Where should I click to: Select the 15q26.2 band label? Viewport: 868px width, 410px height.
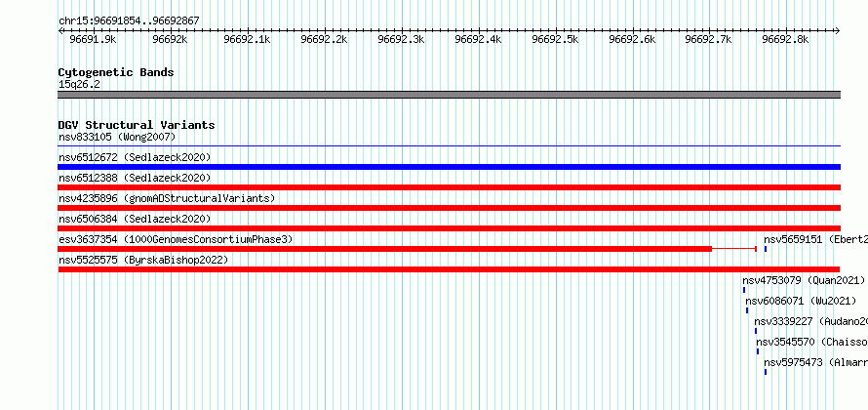[80, 84]
